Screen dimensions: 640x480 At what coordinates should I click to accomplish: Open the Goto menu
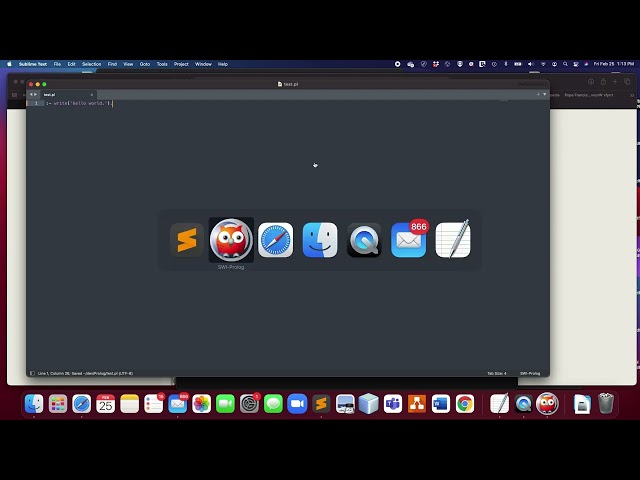pos(145,64)
